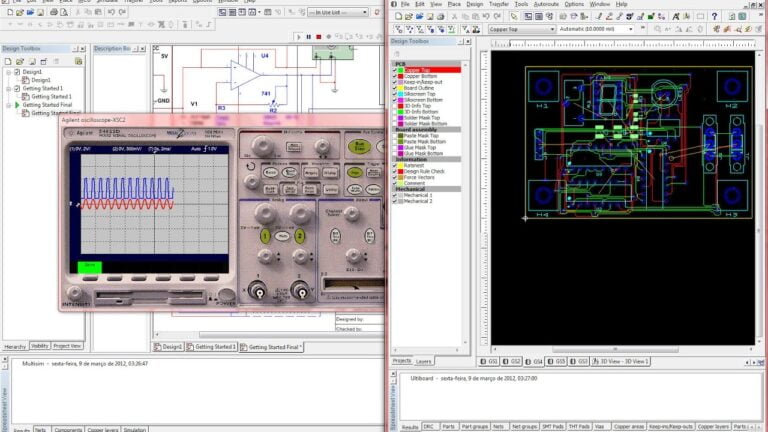Screen dimensions: 768x432
Task: Enable the Paste Mask Top layer checkbox
Action: (395, 136)
